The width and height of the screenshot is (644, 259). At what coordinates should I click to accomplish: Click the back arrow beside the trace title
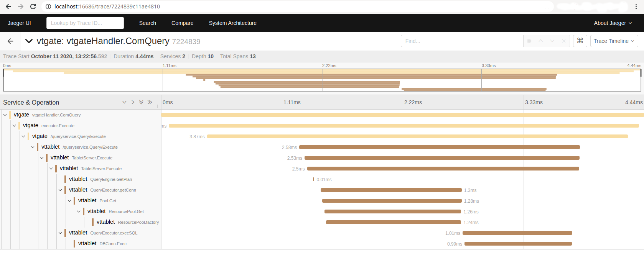[x=10, y=41]
